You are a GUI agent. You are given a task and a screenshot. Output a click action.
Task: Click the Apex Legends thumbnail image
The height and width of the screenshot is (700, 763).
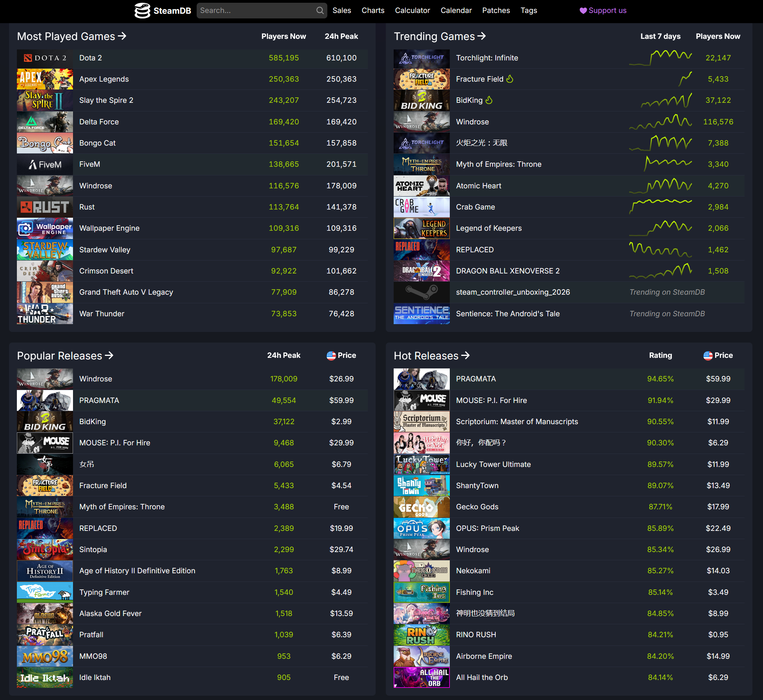[x=45, y=79]
